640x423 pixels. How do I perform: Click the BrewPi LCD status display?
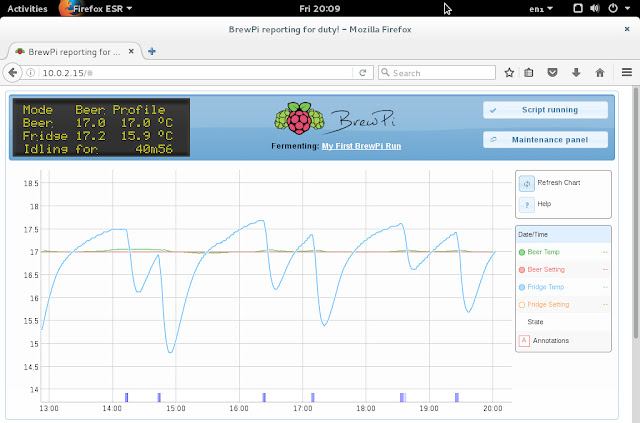101,128
